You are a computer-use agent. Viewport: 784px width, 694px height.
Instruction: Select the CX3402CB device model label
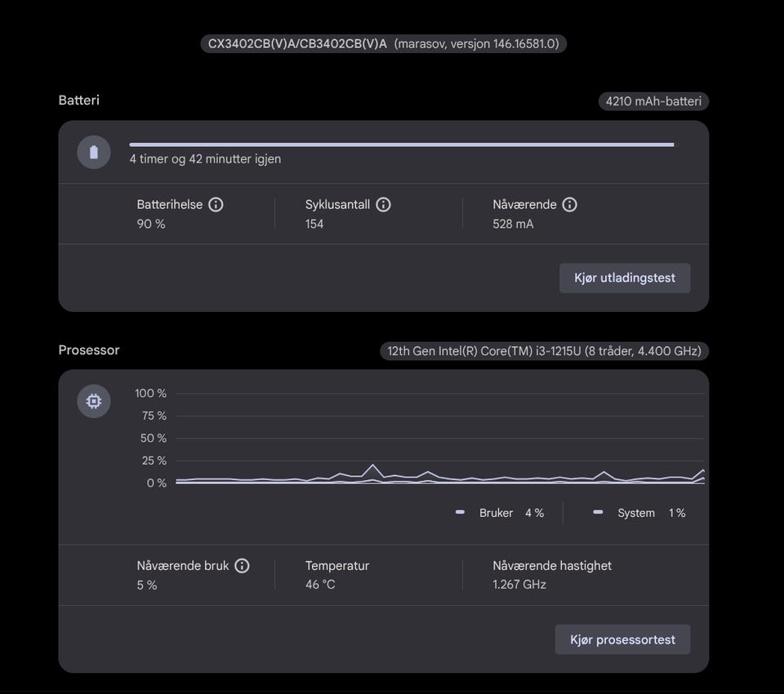tap(297, 43)
